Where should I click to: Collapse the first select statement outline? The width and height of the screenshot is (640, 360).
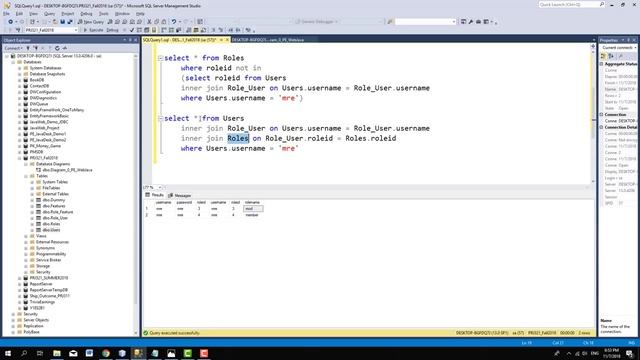160,58
